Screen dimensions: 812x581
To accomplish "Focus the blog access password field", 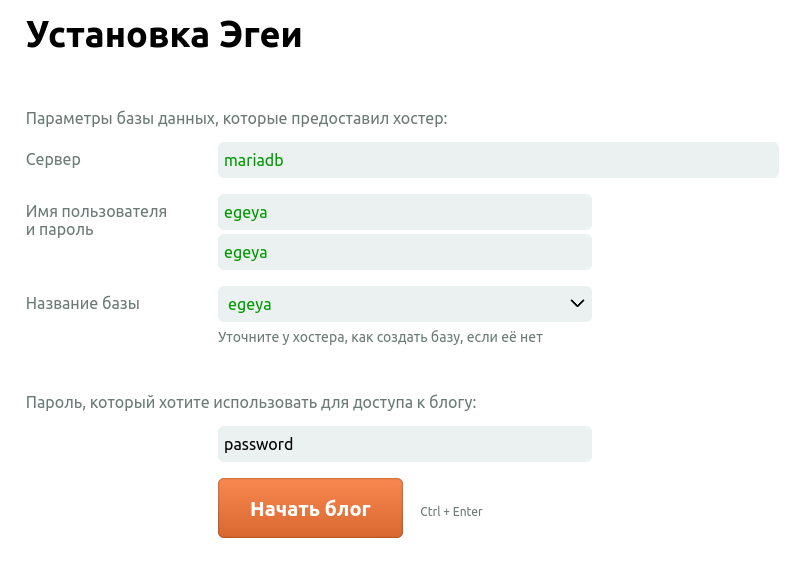I will click(404, 444).
